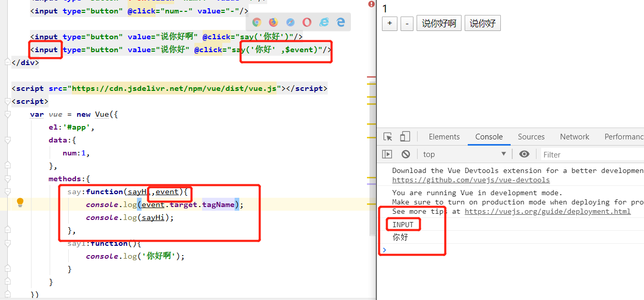Screen dimensions: 644x300
Task: Open page preview in Internet Explorer icon
Action: tap(324, 22)
